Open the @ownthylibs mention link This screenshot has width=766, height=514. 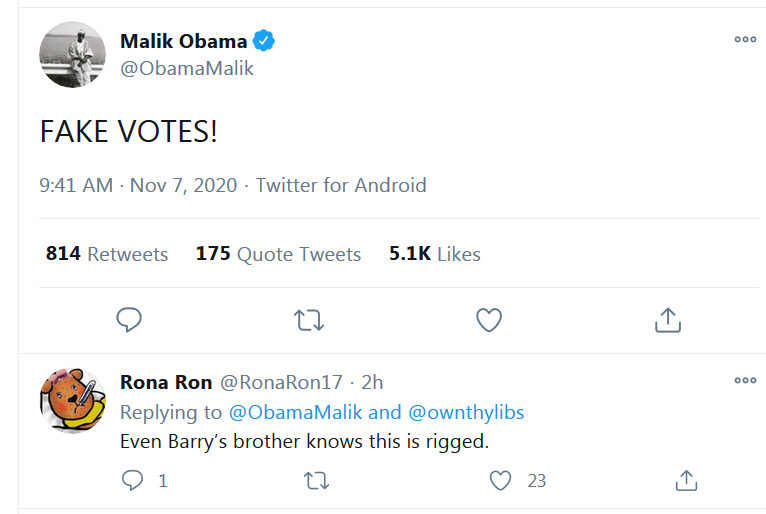pyautogui.click(x=466, y=412)
